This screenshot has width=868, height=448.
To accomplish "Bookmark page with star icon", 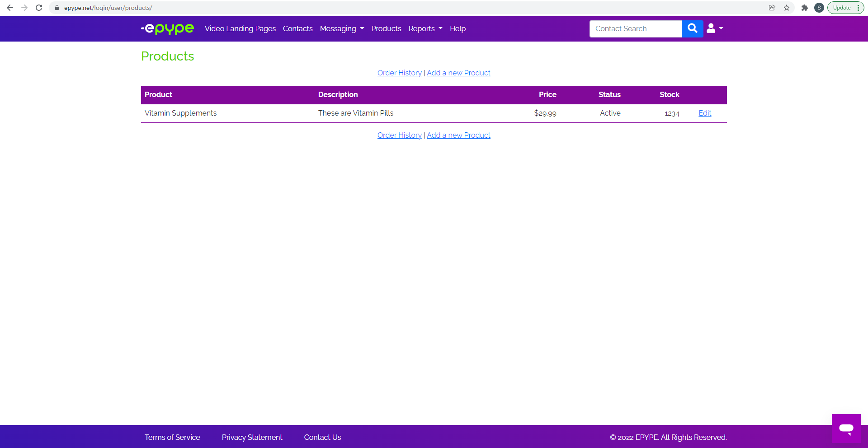I will point(787,8).
